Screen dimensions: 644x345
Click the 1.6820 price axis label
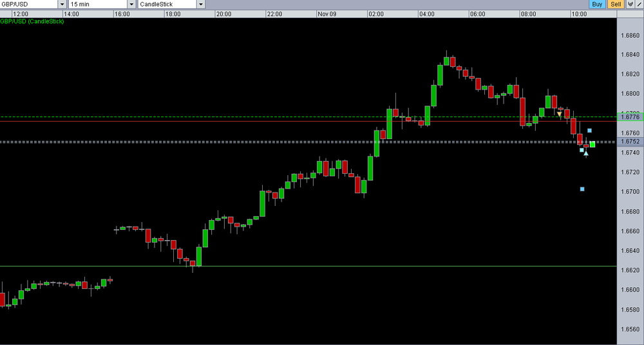coord(630,74)
